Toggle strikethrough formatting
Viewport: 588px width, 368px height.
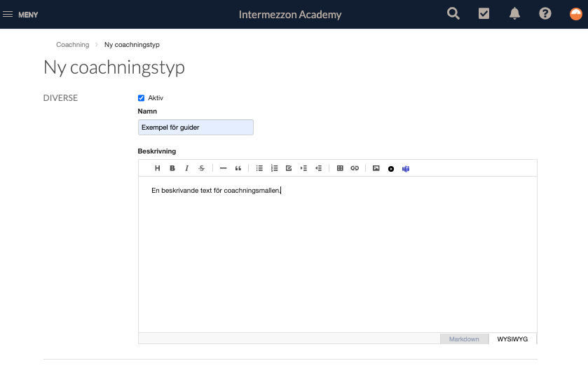coord(202,168)
